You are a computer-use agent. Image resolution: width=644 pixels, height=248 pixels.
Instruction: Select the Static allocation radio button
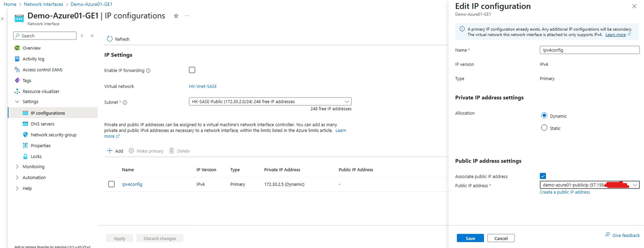(x=544, y=128)
